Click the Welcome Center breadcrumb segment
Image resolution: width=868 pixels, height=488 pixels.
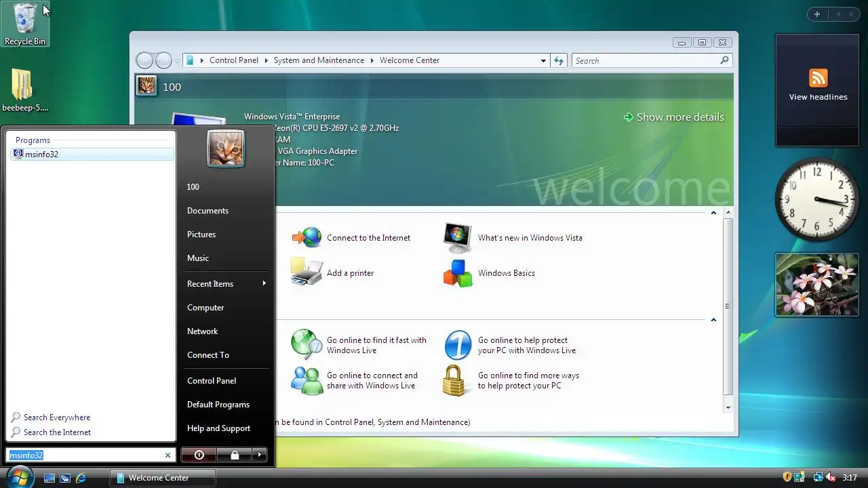tap(410, 60)
